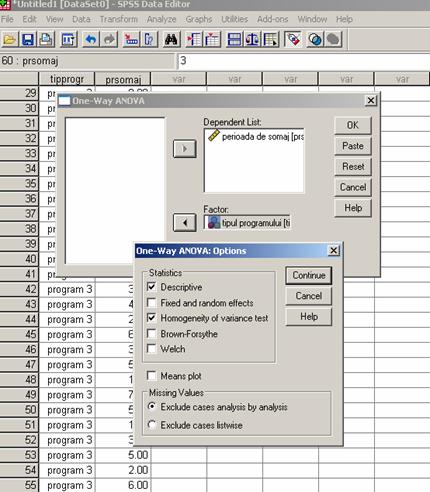
Task: Enable the Means plot checkbox
Action: (152, 376)
